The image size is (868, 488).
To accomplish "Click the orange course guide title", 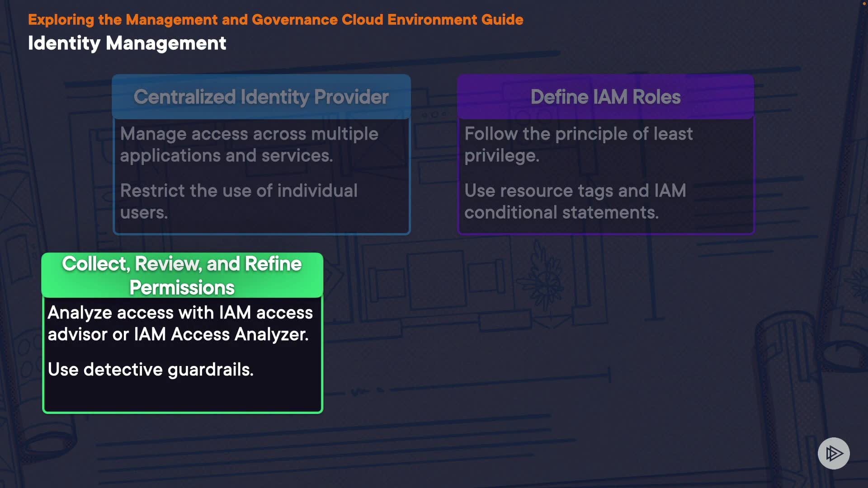I will [275, 19].
